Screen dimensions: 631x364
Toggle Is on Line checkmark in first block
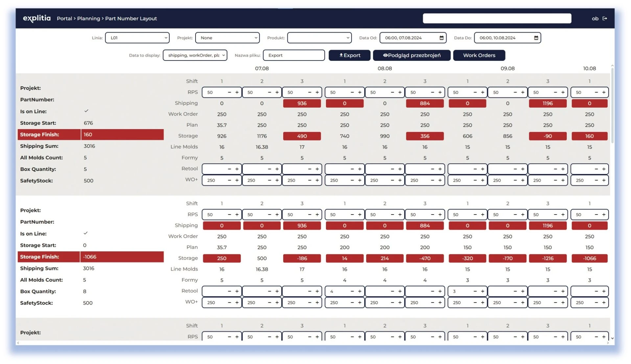tap(86, 111)
